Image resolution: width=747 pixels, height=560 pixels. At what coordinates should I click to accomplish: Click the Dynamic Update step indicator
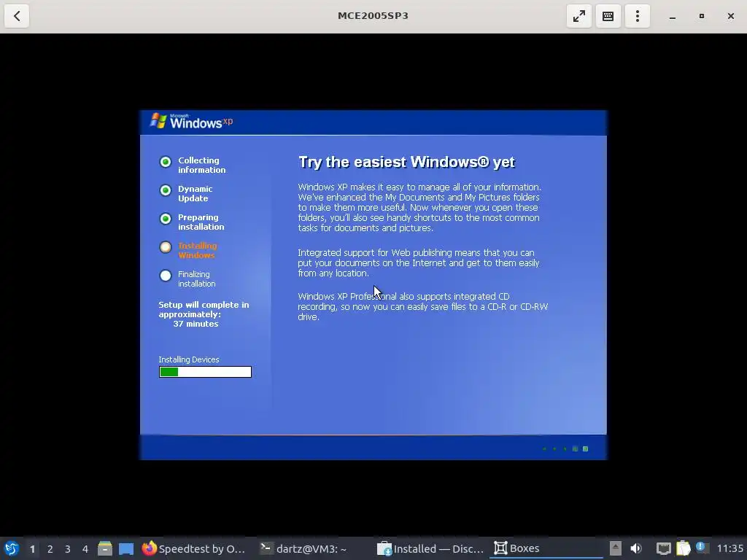166,190
